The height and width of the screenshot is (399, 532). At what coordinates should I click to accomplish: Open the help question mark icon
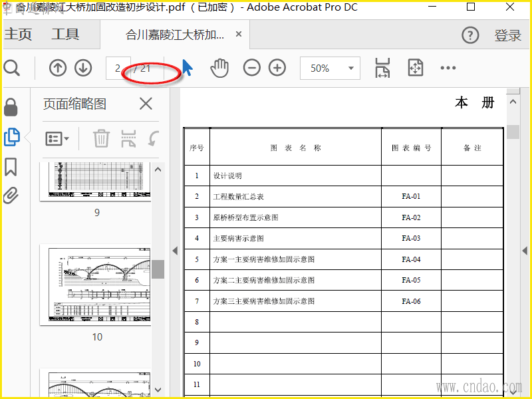(x=470, y=35)
